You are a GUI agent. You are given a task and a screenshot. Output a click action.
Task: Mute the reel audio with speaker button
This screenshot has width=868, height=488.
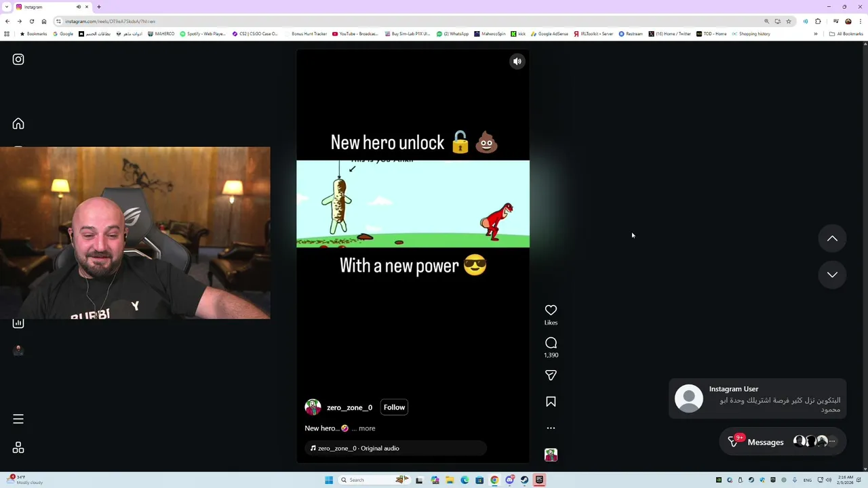[x=517, y=62]
